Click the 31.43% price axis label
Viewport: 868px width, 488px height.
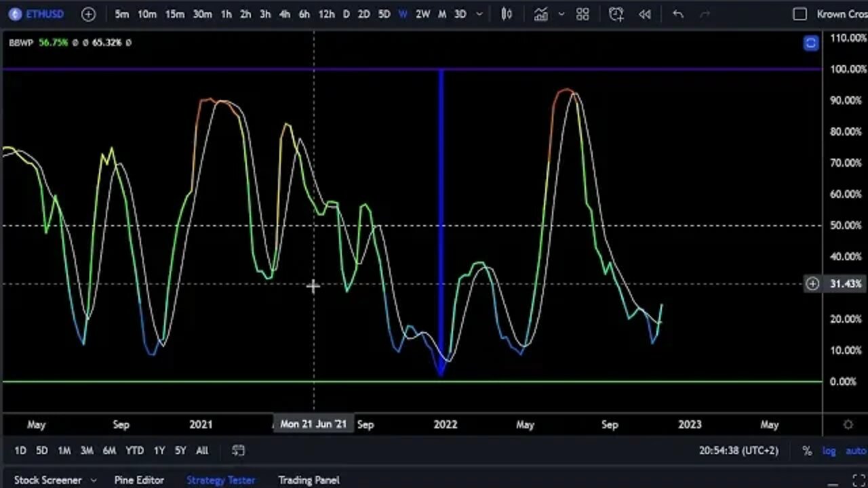[846, 284]
